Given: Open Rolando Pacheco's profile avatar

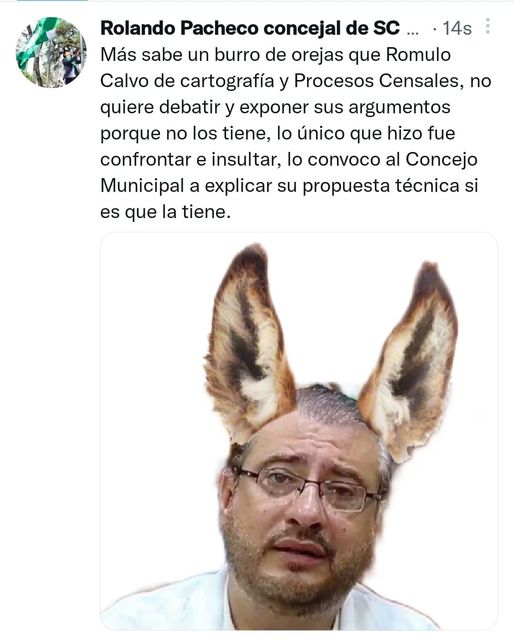Looking at the screenshot, I should click(51, 52).
